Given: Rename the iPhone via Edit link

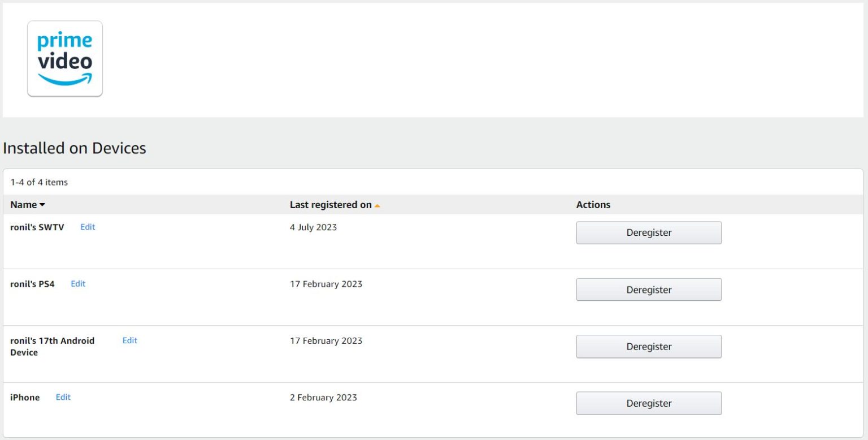Looking at the screenshot, I should [x=63, y=397].
